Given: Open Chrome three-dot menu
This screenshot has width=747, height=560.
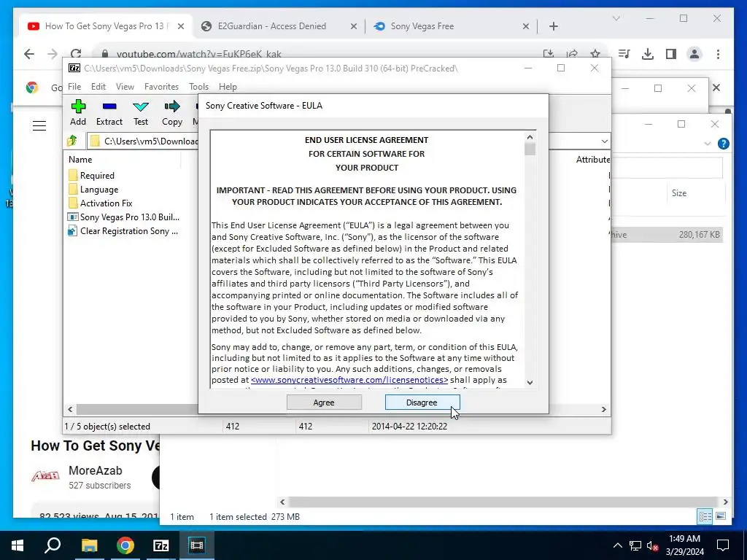Looking at the screenshot, I should tap(718, 54).
